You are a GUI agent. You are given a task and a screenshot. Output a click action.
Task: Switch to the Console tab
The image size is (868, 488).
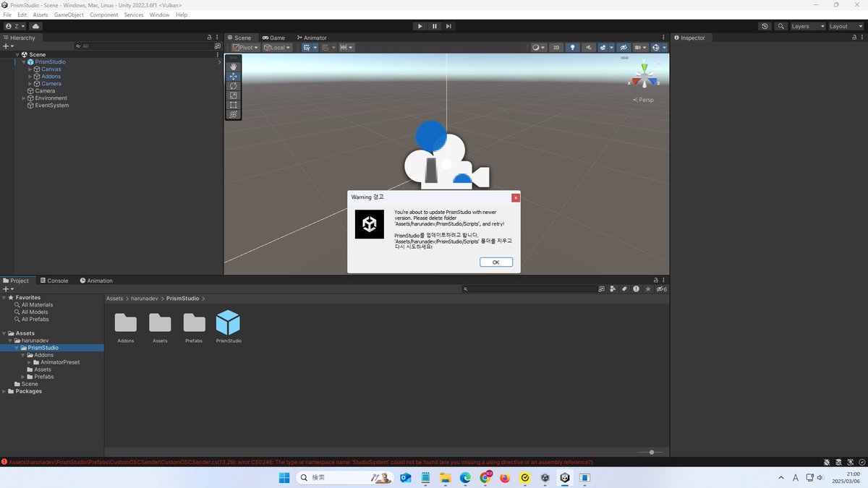[54, 281]
